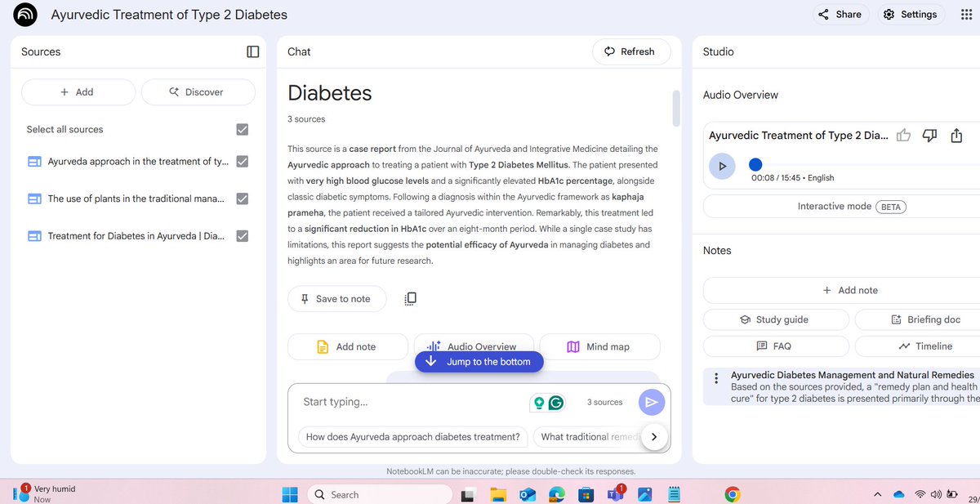Open the volume tray icon
The height and width of the screenshot is (504, 980).
tap(936, 494)
